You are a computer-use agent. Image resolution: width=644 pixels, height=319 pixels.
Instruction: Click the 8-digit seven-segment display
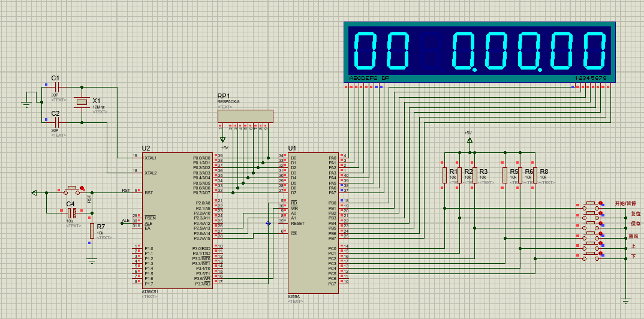click(480, 51)
